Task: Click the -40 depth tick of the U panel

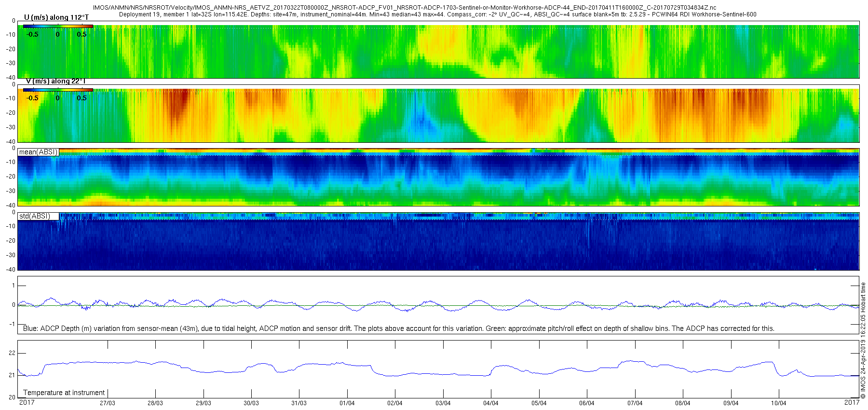Action: (10, 77)
